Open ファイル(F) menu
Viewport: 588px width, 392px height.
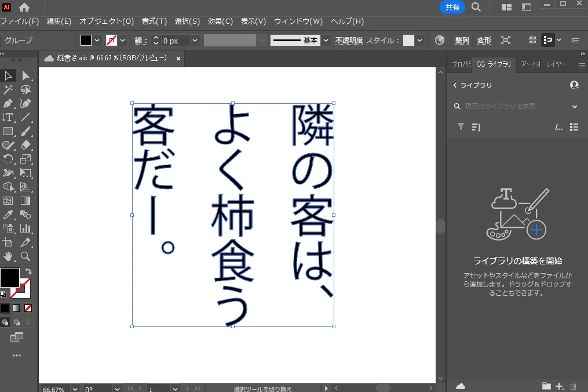(x=20, y=21)
